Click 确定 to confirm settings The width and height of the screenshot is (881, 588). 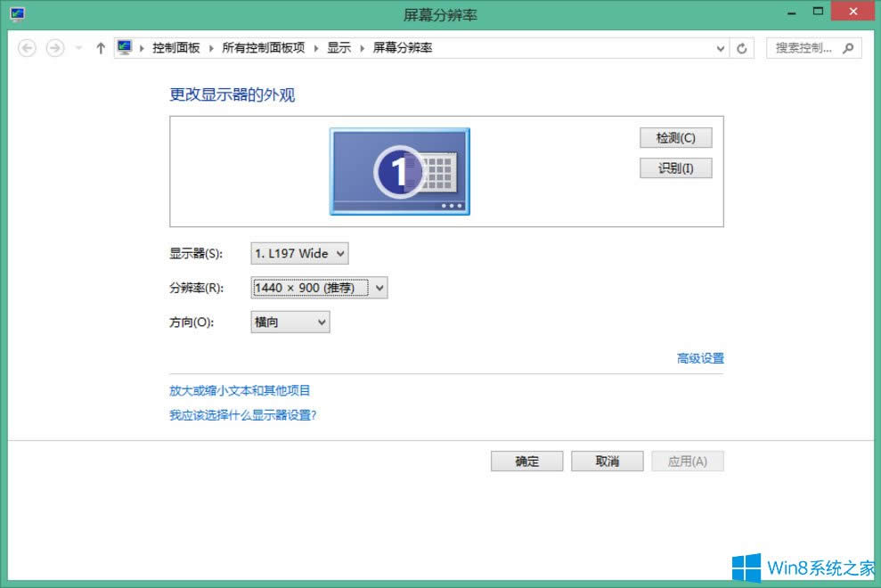526,461
